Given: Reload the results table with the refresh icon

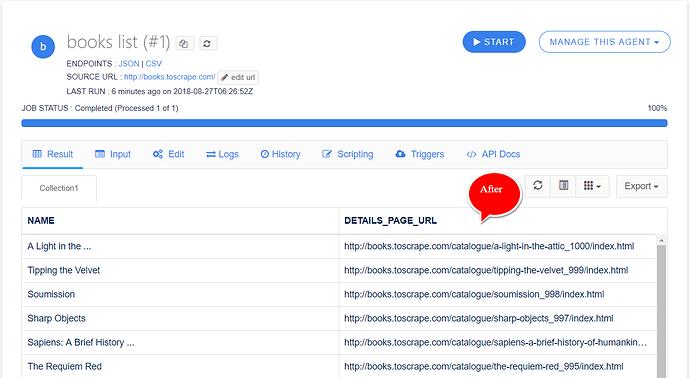Looking at the screenshot, I should pyautogui.click(x=538, y=186).
